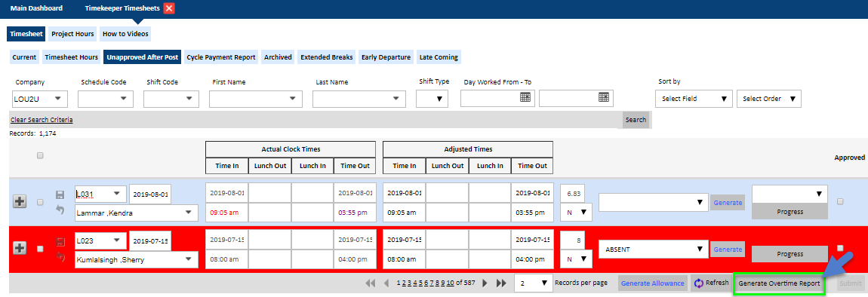Go to page 5 of records
The image size is (868, 297).
point(420,283)
